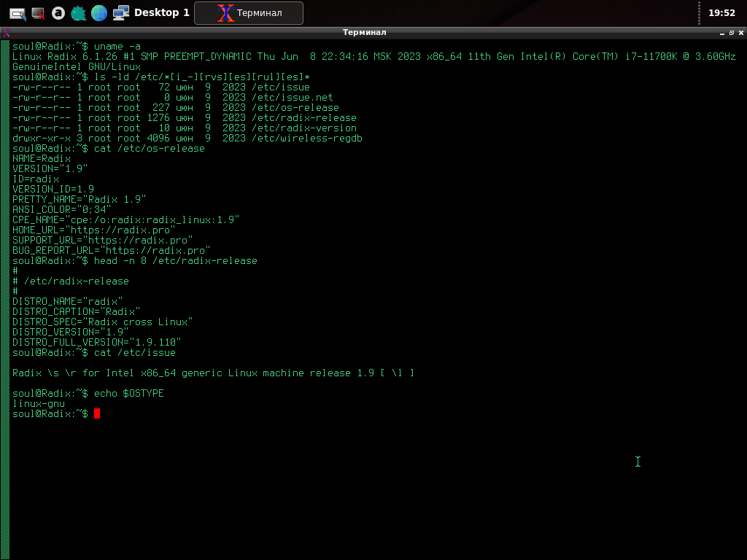Click the BUG_REPORT_URL line
The width and height of the screenshot is (747, 560).
(112, 251)
